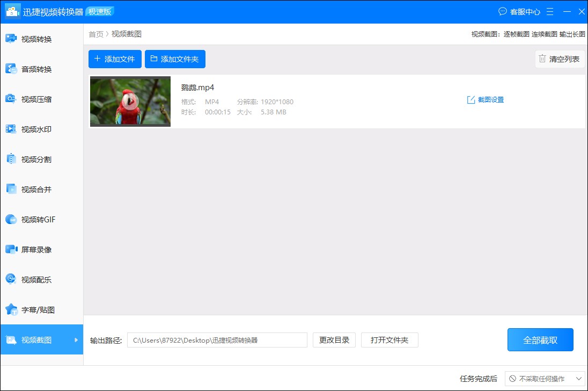Switch to 视频压缩 tool
This screenshot has width=588, height=391.
coord(32,98)
